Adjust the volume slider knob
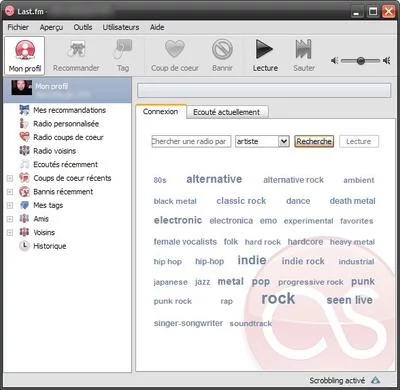 (360, 61)
